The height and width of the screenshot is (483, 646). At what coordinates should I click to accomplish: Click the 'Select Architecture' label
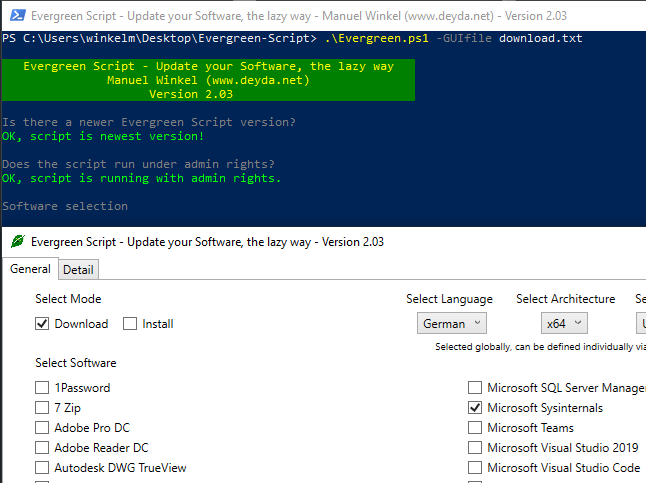[566, 299]
